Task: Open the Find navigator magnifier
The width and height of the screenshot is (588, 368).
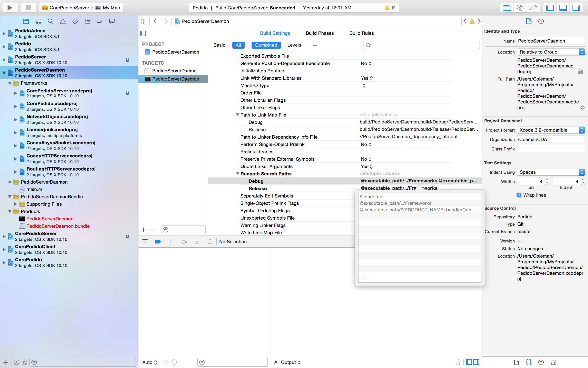Action: coord(51,21)
